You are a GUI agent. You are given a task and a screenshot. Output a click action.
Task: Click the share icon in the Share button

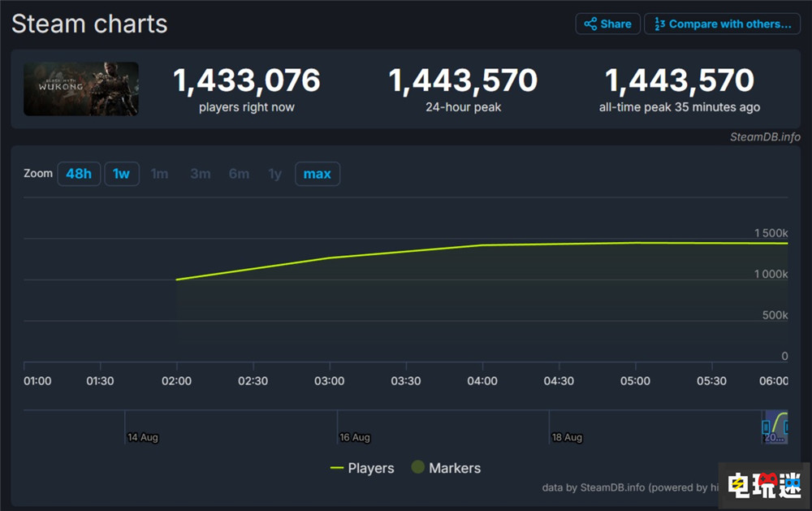pyautogui.click(x=590, y=24)
